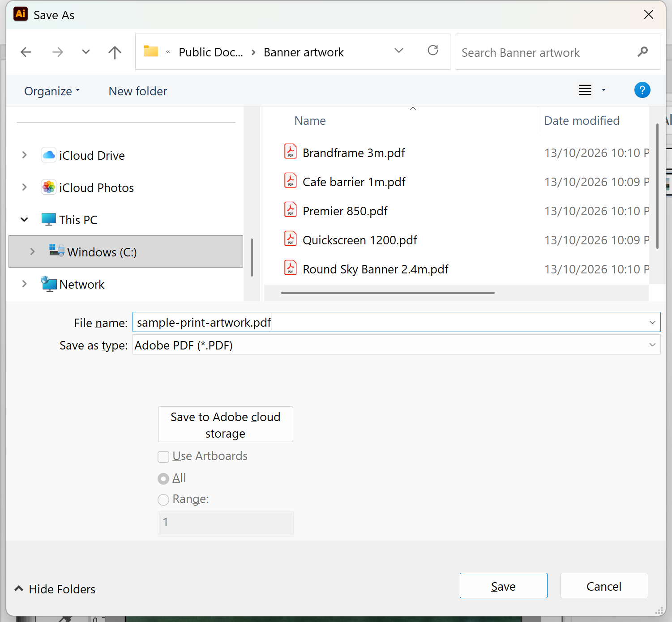Select the All radio button
This screenshot has width=672, height=622.
pos(163,479)
